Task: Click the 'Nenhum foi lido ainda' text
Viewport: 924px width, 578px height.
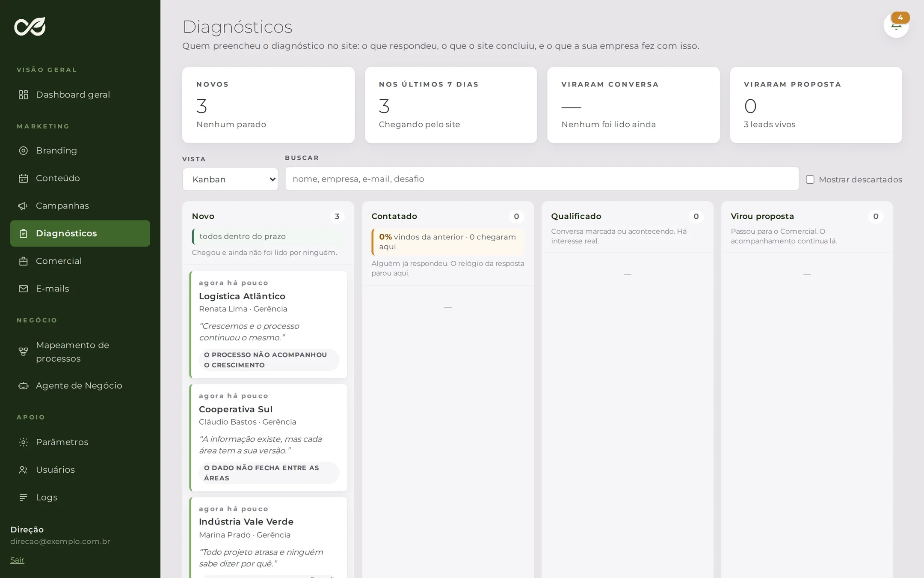Action: click(609, 125)
